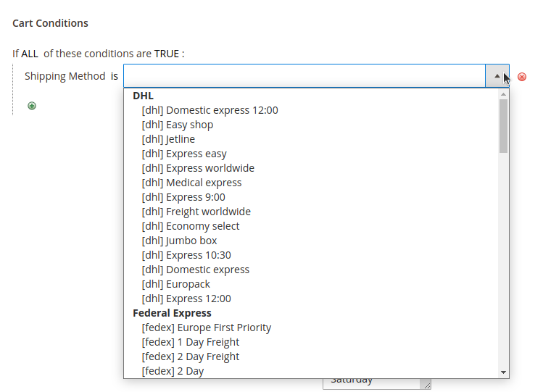
Task: Change the 'is' operator
Action: click(x=115, y=76)
